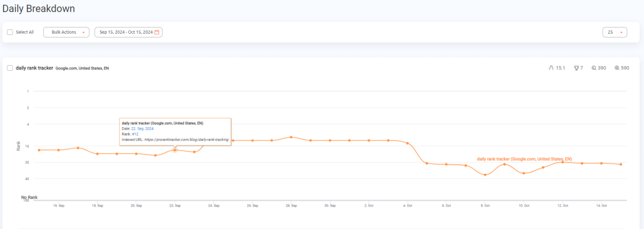Screen dimensions: 644x229
Task: Select the 6 Oct data point on chart
Action: pos(446,165)
